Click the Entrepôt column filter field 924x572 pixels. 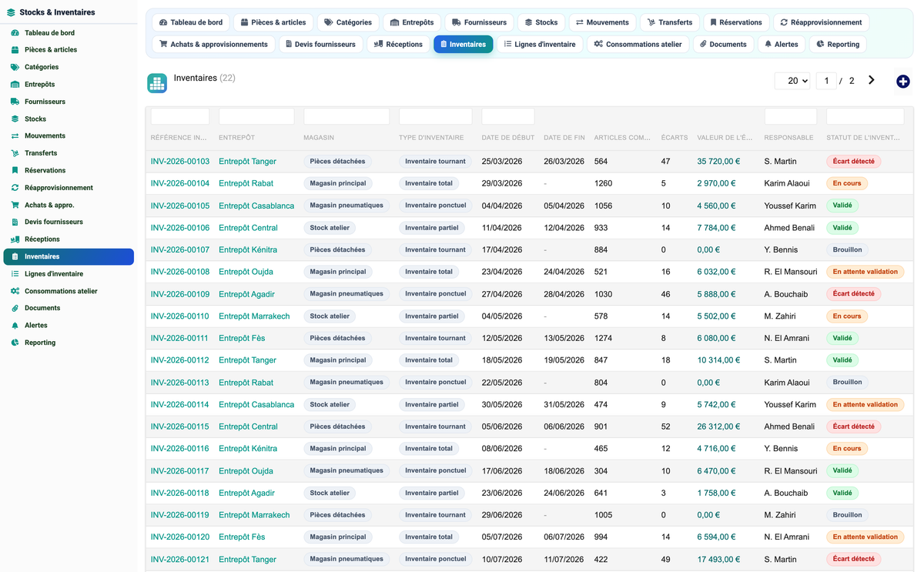tap(256, 116)
